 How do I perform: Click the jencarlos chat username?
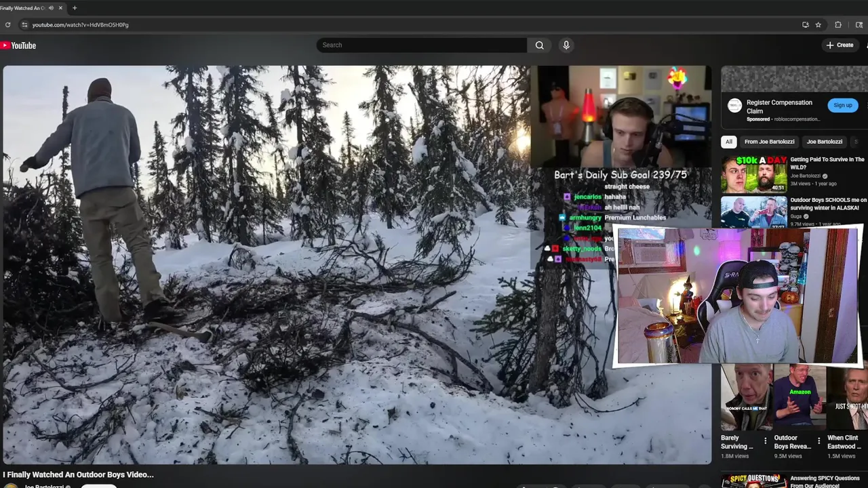click(x=587, y=197)
